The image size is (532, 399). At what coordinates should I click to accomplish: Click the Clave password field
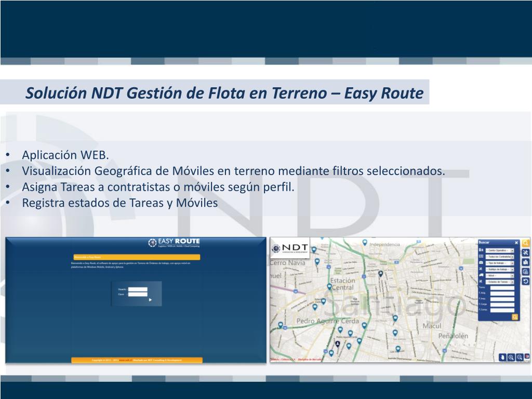pos(138,294)
